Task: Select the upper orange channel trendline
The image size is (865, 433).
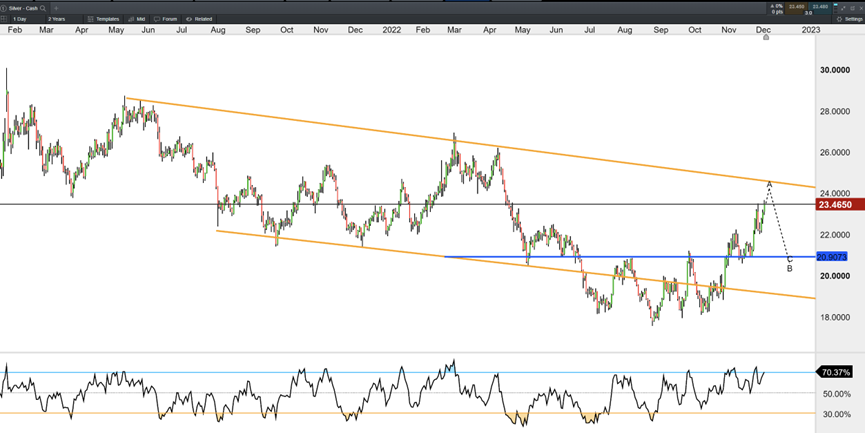Action: (469, 143)
